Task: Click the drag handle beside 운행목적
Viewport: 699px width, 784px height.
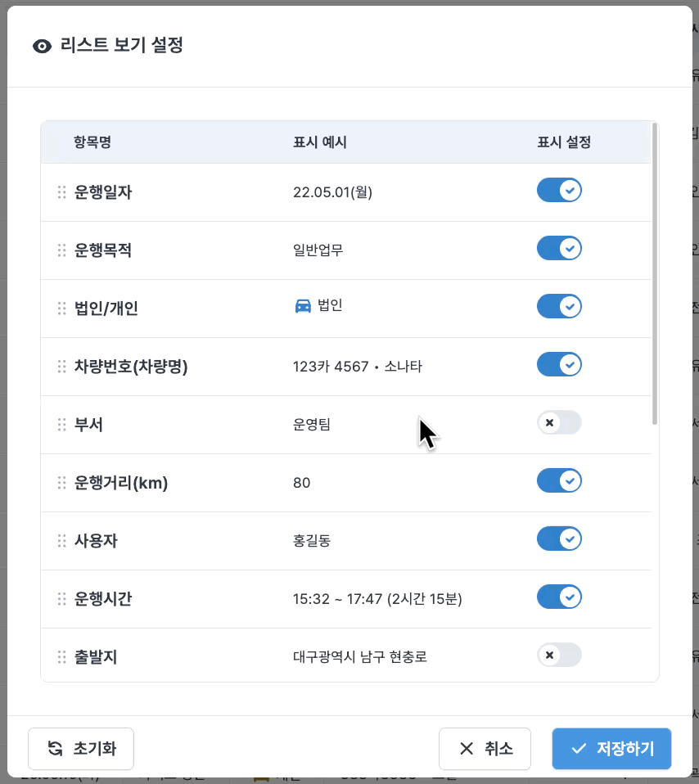Action: [61, 250]
